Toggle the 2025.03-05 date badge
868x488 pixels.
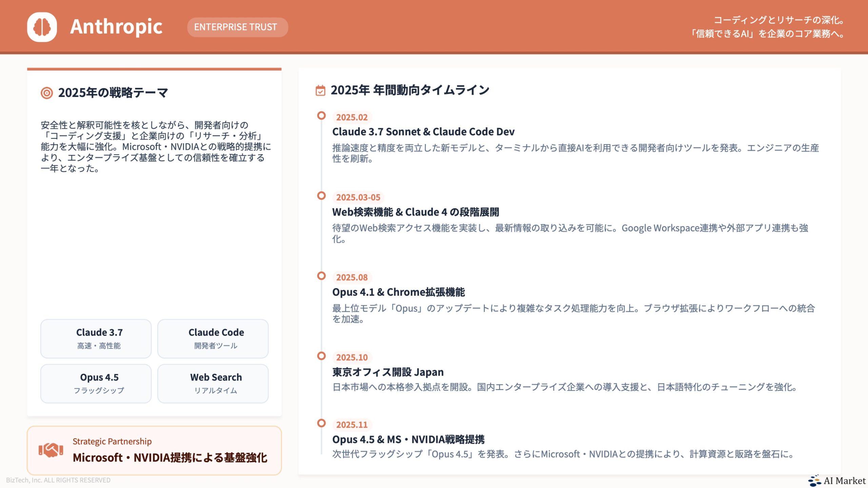point(357,197)
